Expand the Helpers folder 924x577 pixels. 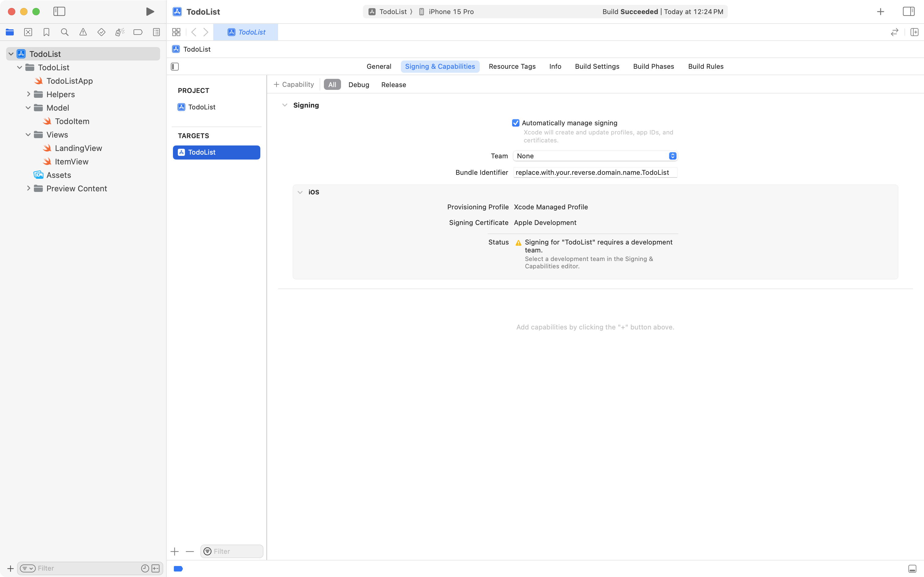pyautogui.click(x=28, y=94)
